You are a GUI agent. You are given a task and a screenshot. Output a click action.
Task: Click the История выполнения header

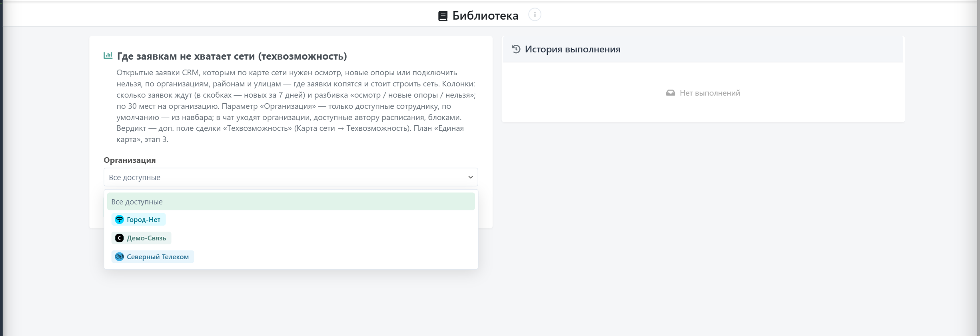tap(573, 49)
